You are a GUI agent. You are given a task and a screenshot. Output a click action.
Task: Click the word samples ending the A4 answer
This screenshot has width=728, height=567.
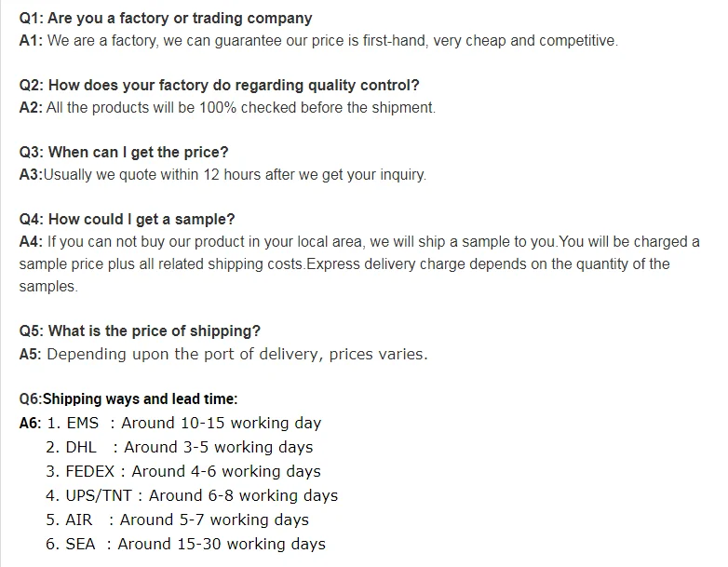click(x=48, y=287)
